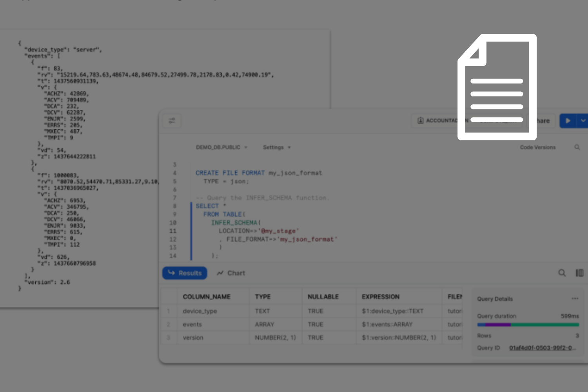Click the large white document icon
This screenshot has height=392, width=588.
[x=497, y=87]
